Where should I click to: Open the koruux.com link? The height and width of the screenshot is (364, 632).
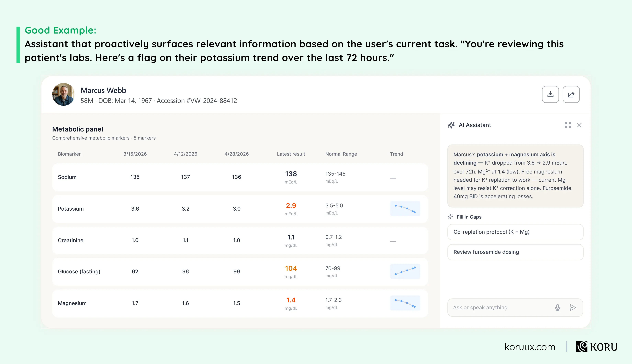(x=530, y=347)
